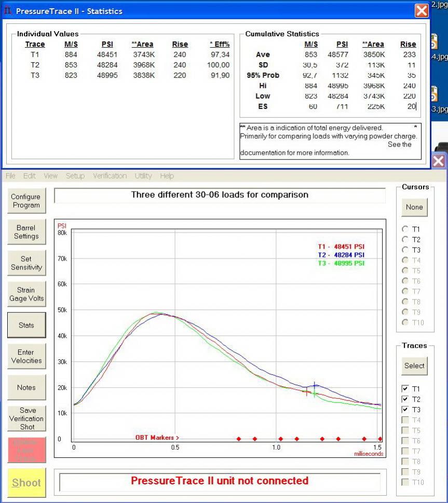Click the Enter Velocities button
Viewport: 448px width, 503px height.
click(26, 356)
